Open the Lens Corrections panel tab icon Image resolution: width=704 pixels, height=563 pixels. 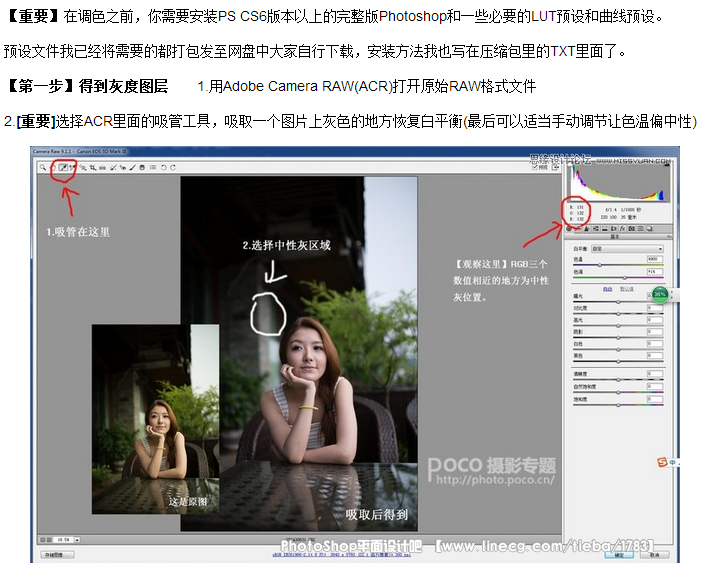click(x=614, y=229)
